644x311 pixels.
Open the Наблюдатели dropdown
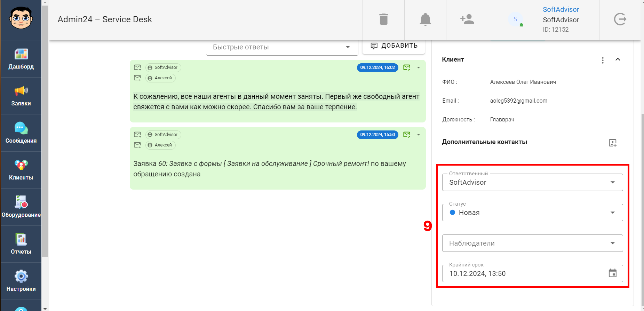pyautogui.click(x=532, y=244)
